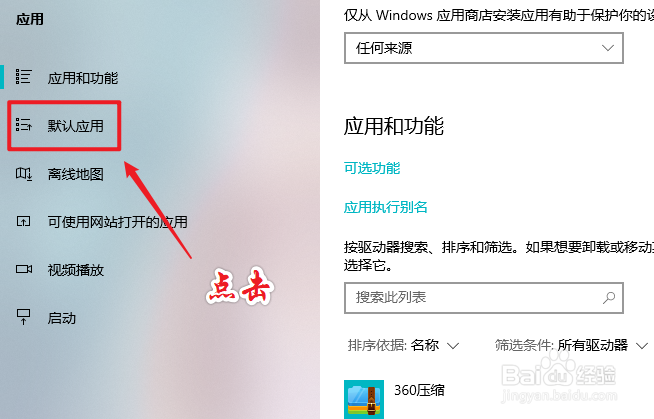654x419 pixels.
Task: Open the 启动 settings page
Action: [x=61, y=318]
